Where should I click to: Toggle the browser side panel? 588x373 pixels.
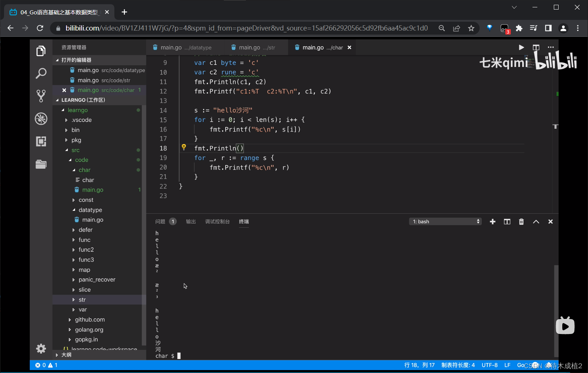pos(548,28)
